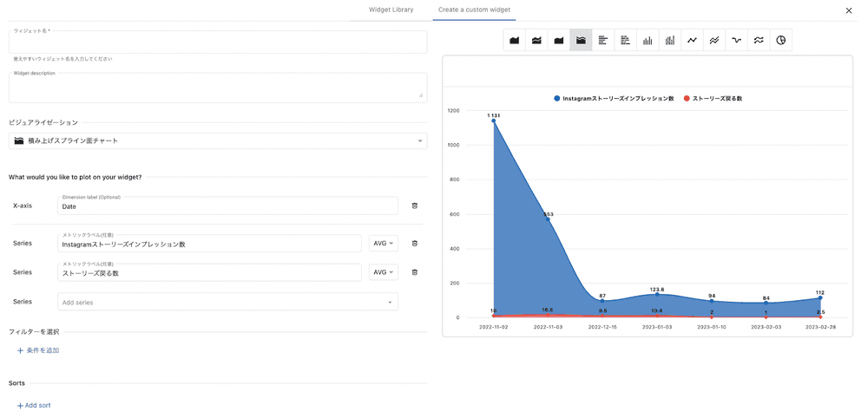Select the pie chart visualization icon
The height and width of the screenshot is (418, 868).
pyautogui.click(x=780, y=40)
